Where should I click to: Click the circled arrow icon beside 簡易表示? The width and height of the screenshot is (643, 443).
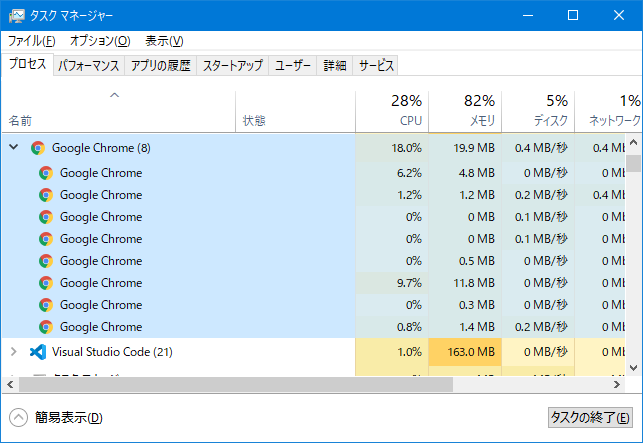click(x=18, y=418)
